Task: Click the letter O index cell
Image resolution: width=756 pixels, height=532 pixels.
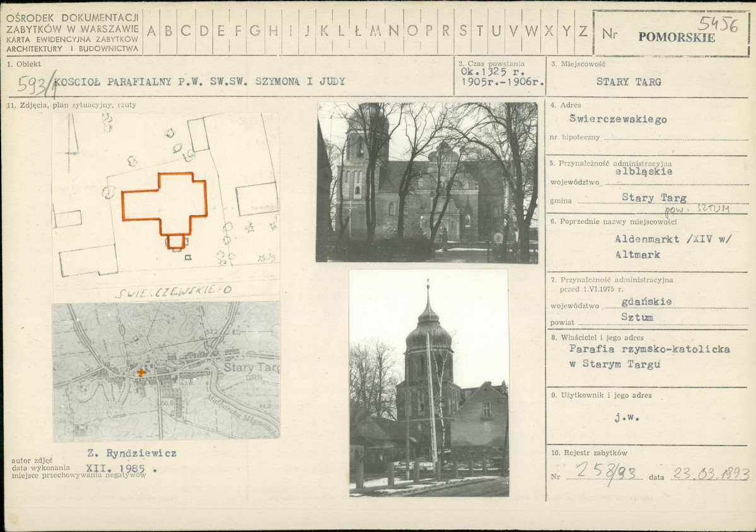Action: click(412, 32)
